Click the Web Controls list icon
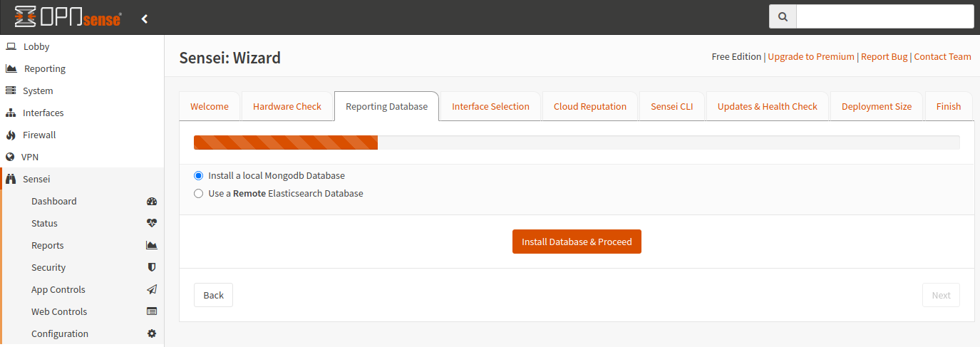 (x=151, y=312)
